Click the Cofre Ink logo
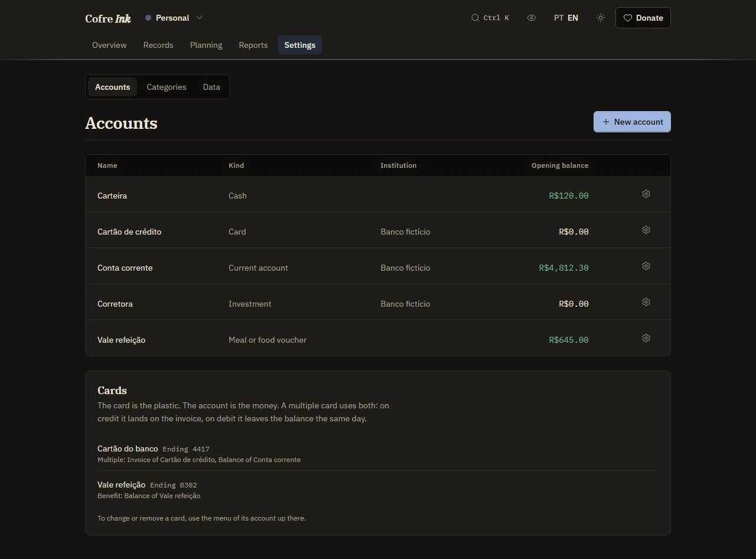 [108, 18]
